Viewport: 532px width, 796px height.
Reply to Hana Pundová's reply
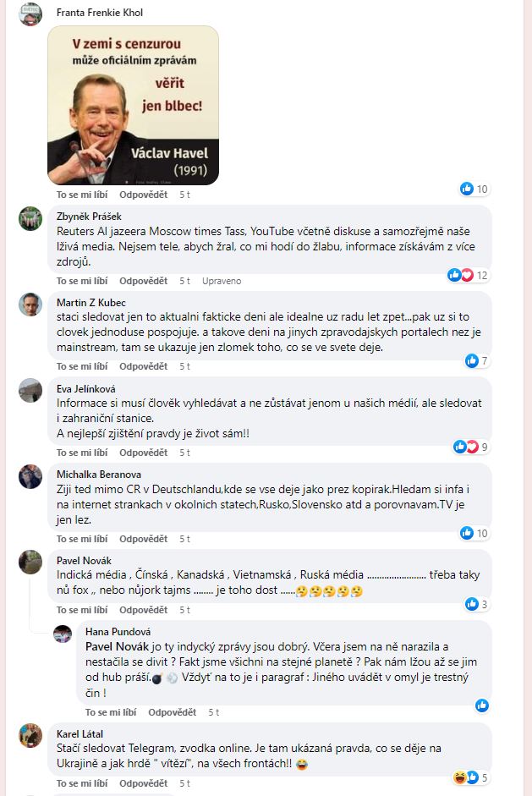tap(172, 712)
